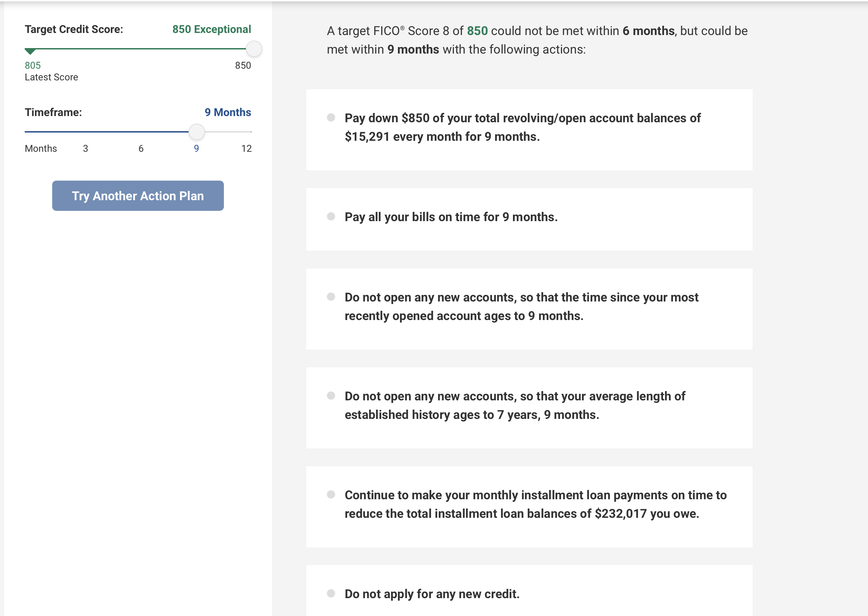Click bullet beside Do not apply for new credit
Image resolution: width=868 pixels, height=616 pixels.
(331, 593)
